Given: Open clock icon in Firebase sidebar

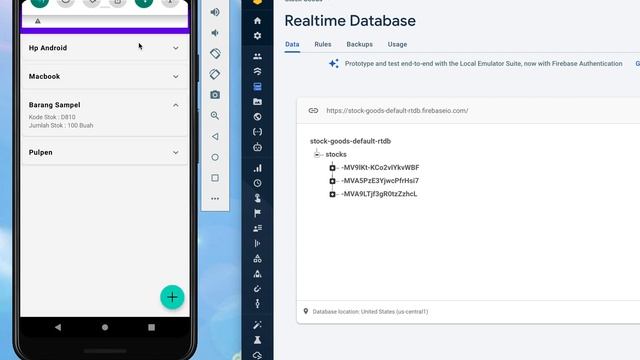Looking at the screenshot, I should (258, 183).
